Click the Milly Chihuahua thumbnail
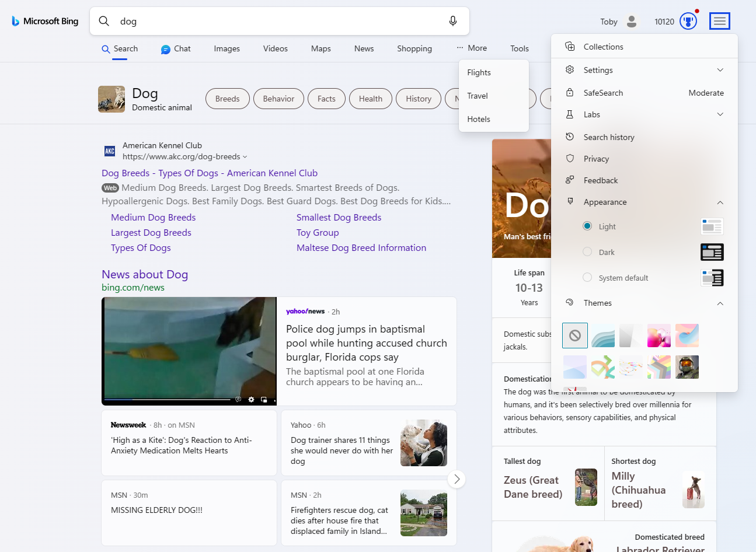 (x=694, y=490)
